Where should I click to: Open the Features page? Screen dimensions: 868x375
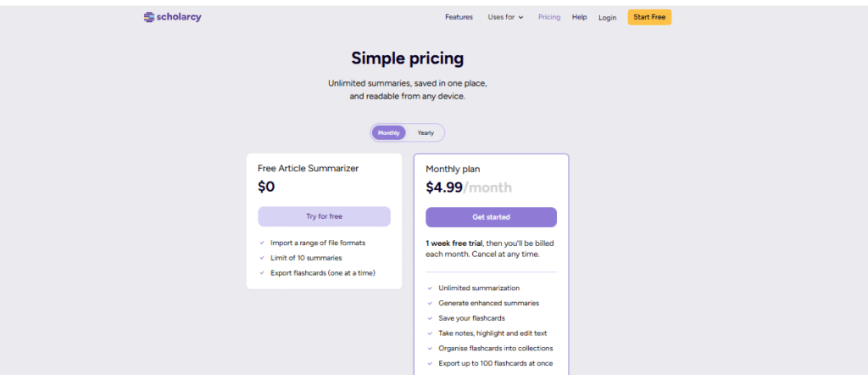tap(459, 17)
